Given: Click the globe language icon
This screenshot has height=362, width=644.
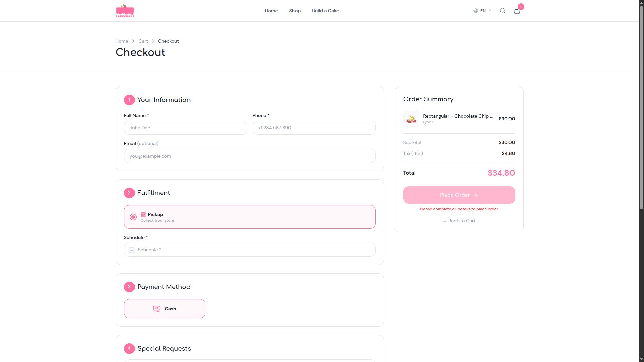Looking at the screenshot, I should pos(475,11).
